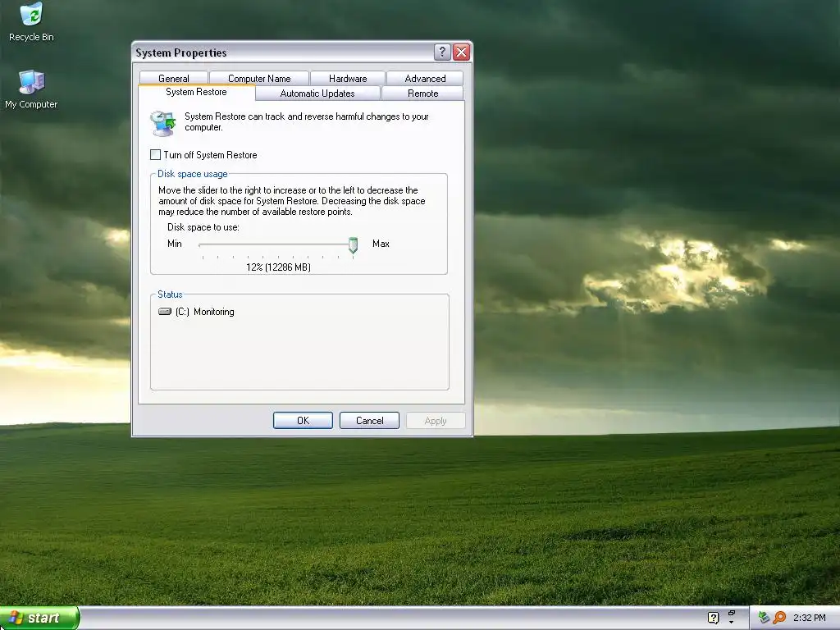The width and height of the screenshot is (840, 630).
Task: Open the Advanced tab
Action: (x=425, y=78)
